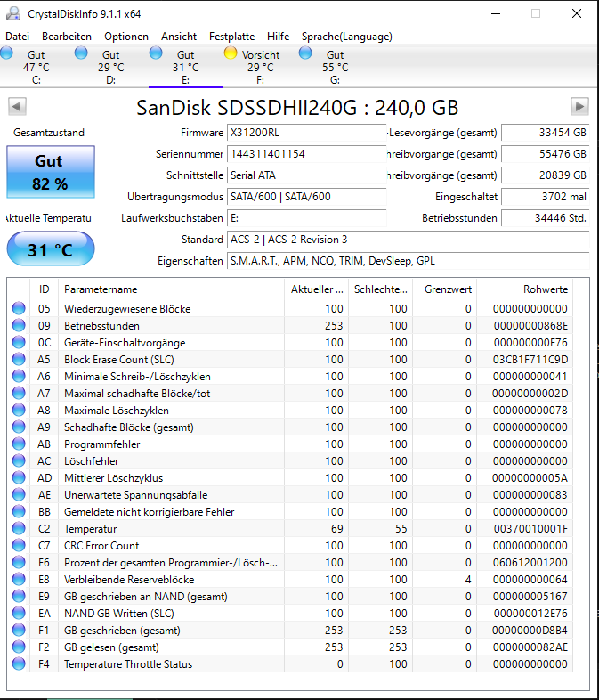Click the Seriennummer field 144311401154
This screenshot has width=599, height=700.
click(x=306, y=154)
